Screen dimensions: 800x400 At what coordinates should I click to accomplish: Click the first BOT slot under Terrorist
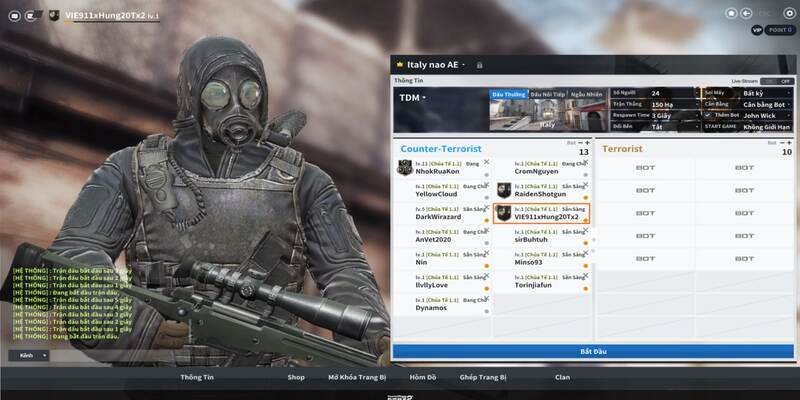coord(645,167)
